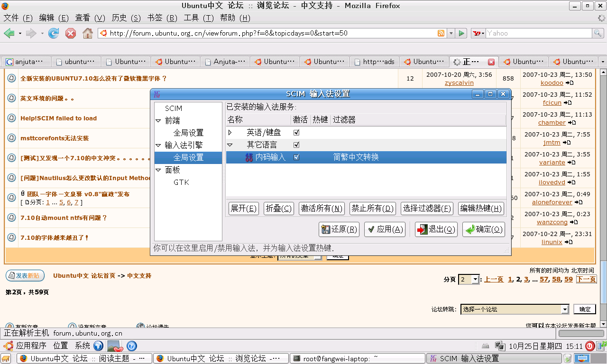607x364 pixels.
Task: Go back with the Firefox back arrow
Action: (x=9, y=33)
